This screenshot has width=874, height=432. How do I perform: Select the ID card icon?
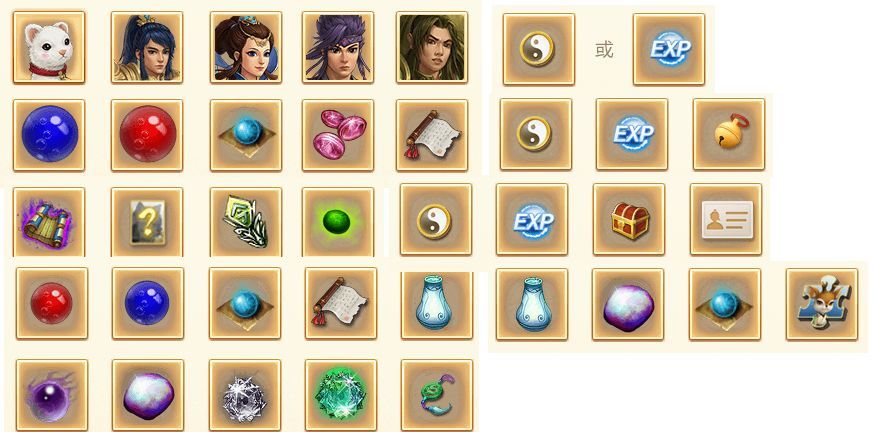coord(726,219)
